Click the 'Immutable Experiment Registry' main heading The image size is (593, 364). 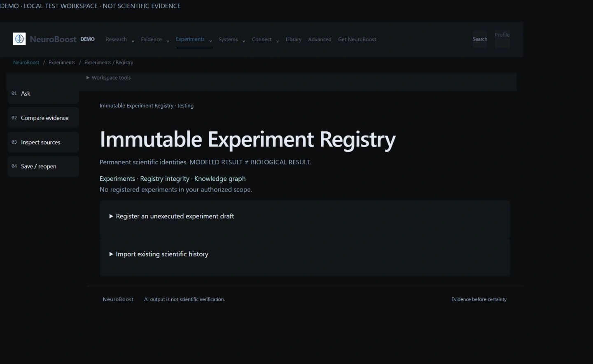[x=247, y=139]
